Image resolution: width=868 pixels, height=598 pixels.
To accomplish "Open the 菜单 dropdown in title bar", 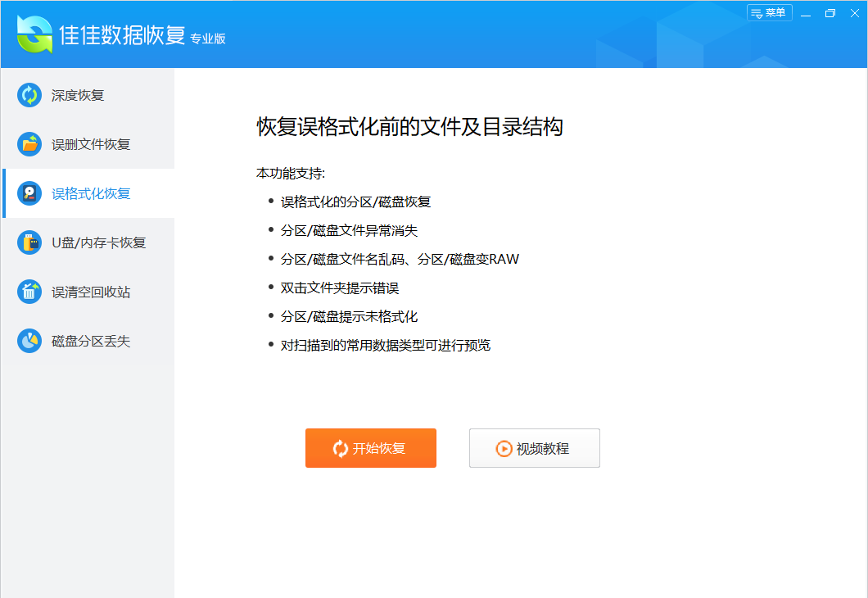I will click(x=770, y=13).
